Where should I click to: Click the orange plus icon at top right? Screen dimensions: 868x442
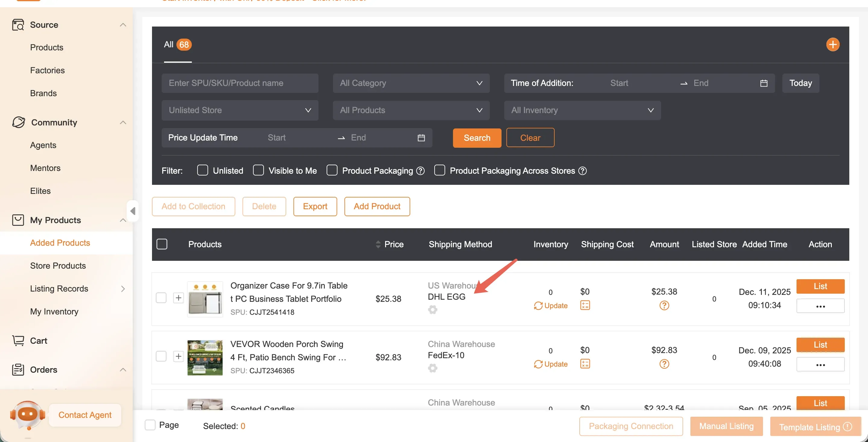tap(832, 44)
